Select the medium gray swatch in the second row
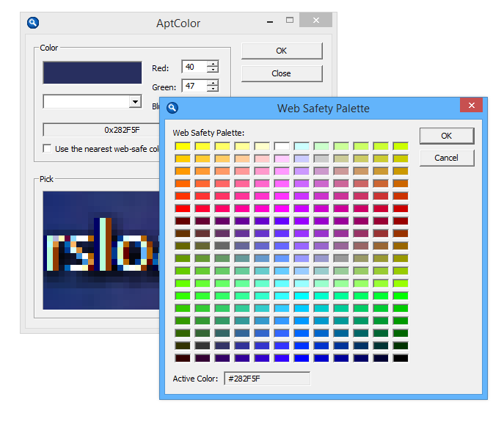The width and height of the screenshot is (504, 427). [321, 158]
